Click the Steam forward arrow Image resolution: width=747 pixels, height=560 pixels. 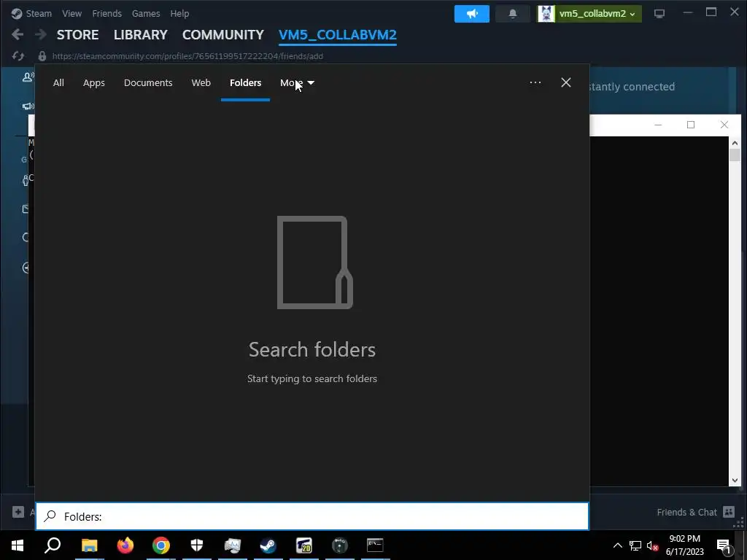click(41, 34)
